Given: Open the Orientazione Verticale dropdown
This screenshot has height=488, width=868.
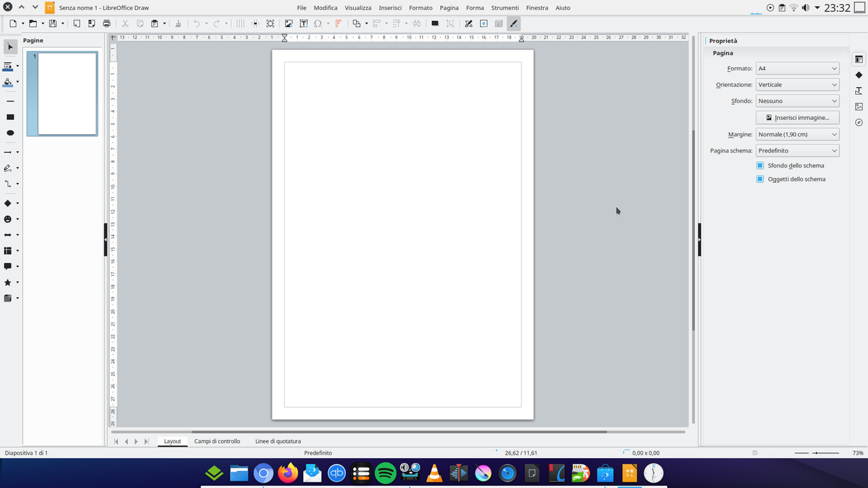Looking at the screenshot, I should tap(797, 85).
